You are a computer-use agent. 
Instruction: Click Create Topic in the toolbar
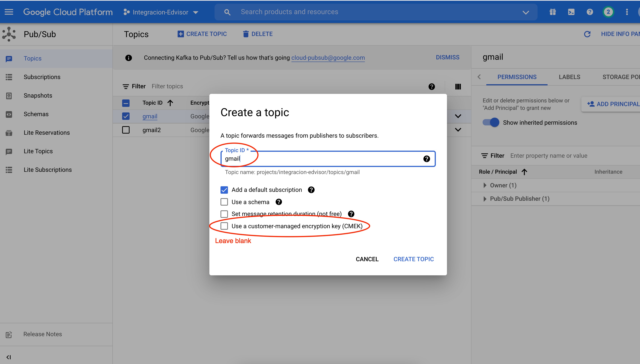(202, 34)
